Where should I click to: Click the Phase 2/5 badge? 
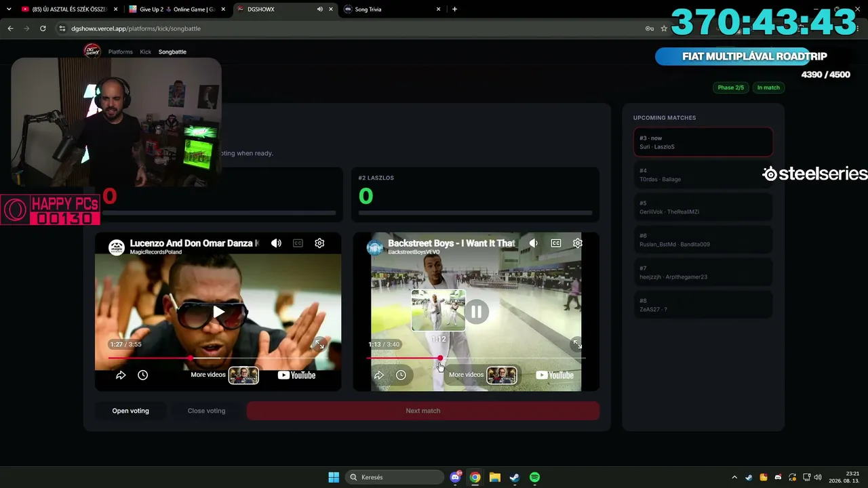[731, 87]
